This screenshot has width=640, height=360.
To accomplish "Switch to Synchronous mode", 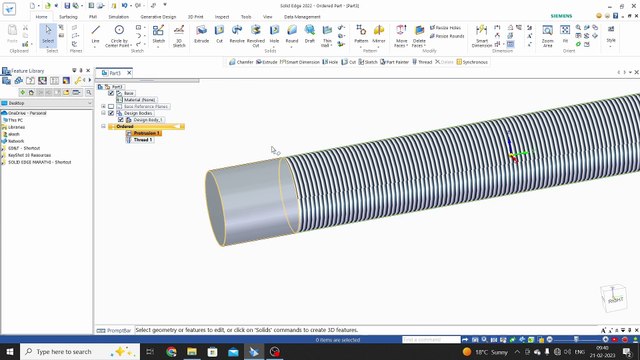I will [x=472, y=62].
